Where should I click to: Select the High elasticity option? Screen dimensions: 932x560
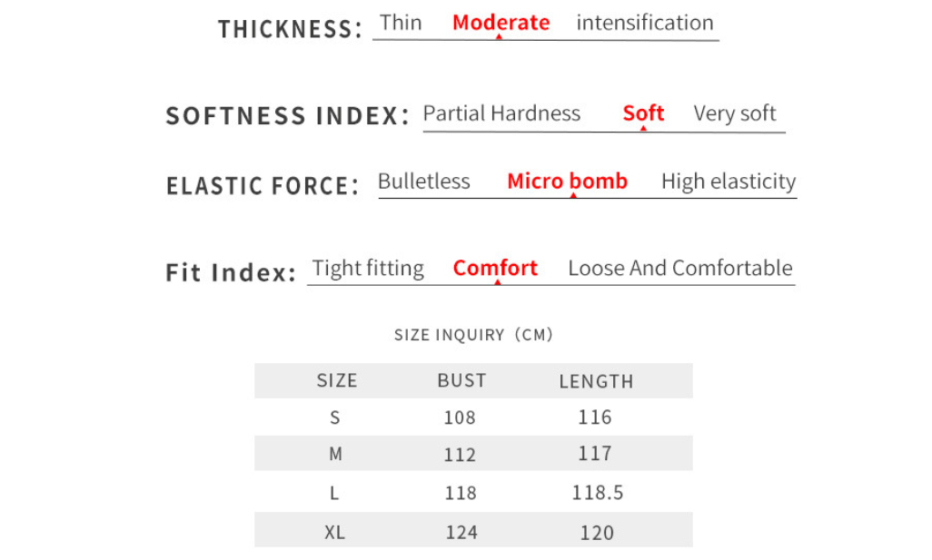[729, 182]
